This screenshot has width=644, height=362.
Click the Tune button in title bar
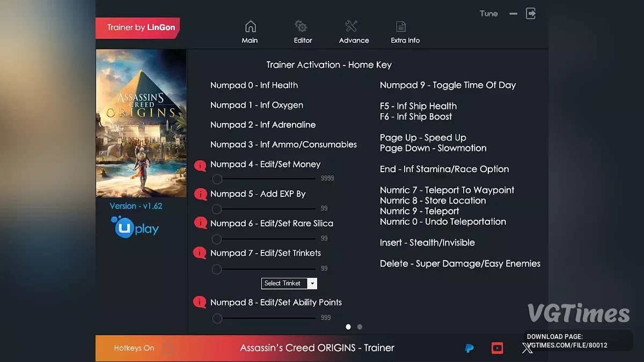(488, 13)
